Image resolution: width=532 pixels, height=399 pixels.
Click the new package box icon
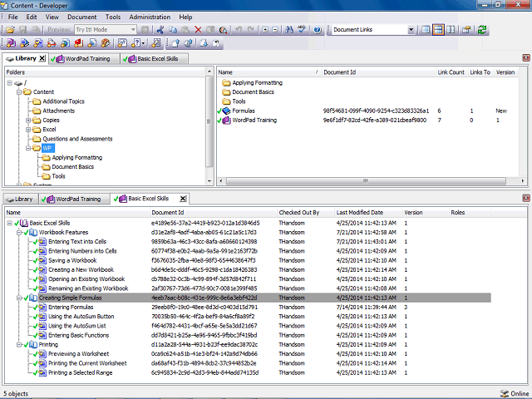pos(106,43)
